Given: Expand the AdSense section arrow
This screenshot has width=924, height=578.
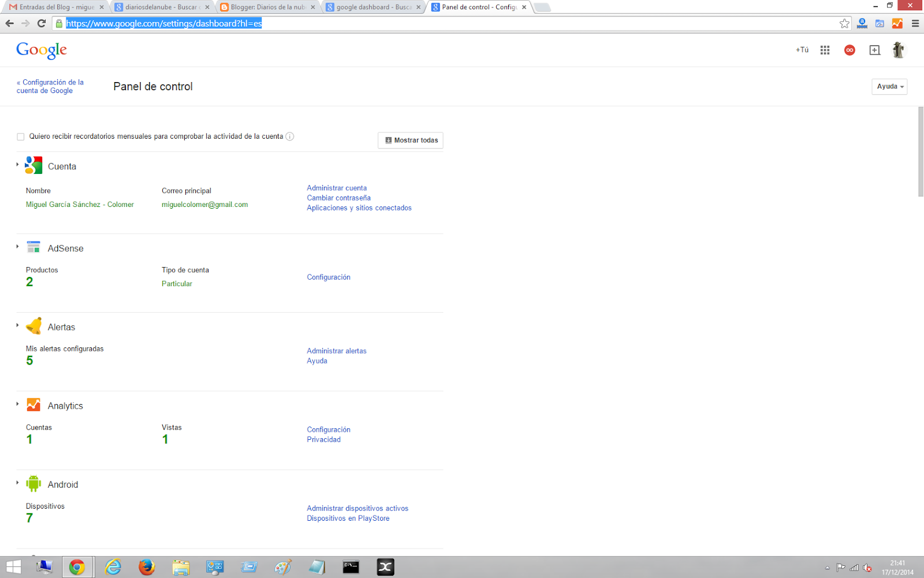Looking at the screenshot, I should coord(17,247).
